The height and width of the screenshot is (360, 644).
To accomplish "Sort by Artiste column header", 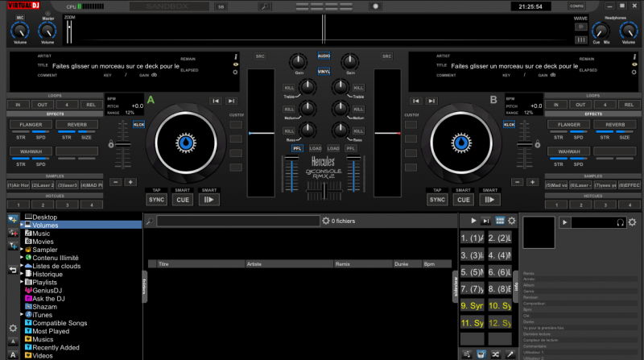I will click(x=289, y=264).
